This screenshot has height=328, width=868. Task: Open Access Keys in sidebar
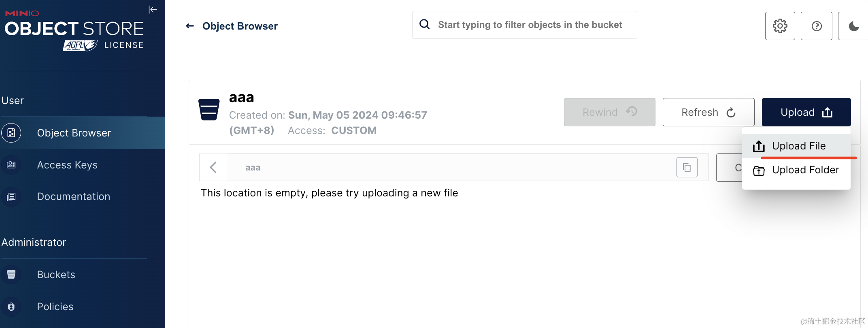coord(67,165)
